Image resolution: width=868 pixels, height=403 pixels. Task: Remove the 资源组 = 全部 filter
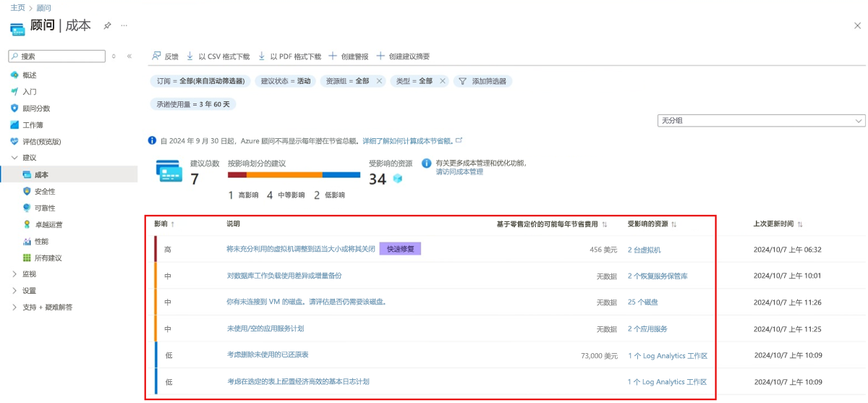coord(378,81)
